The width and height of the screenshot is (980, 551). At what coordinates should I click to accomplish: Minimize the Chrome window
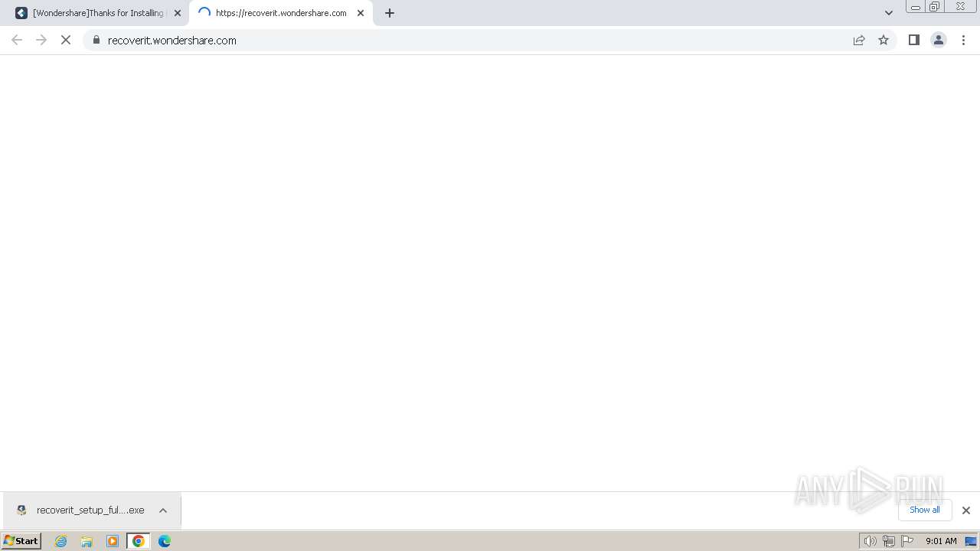coord(915,7)
